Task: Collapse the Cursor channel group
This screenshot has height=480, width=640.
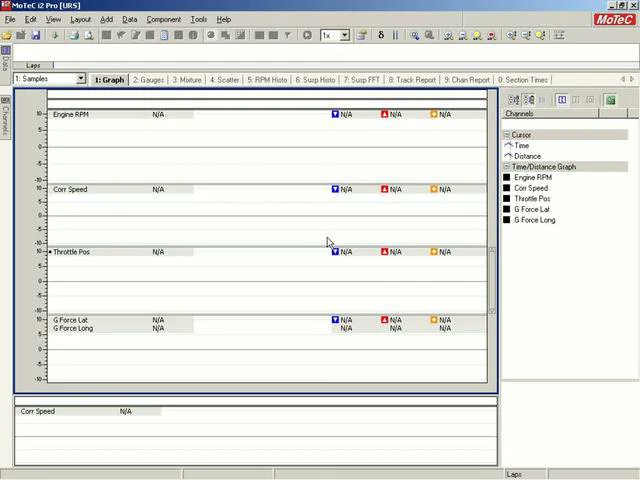Action: (x=507, y=134)
